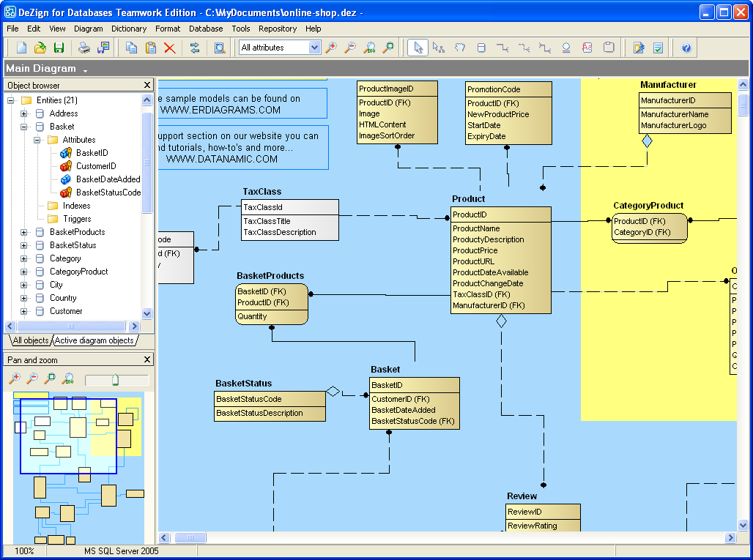The width and height of the screenshot is (753, 560).
Task: Select the Entity creation tool
Action: 481,48
